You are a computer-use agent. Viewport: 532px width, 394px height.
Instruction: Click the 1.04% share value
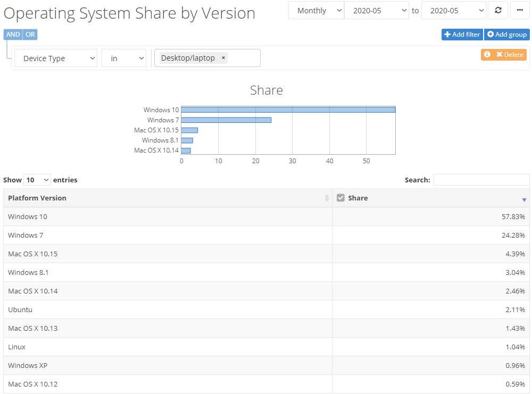coord(515,347)
